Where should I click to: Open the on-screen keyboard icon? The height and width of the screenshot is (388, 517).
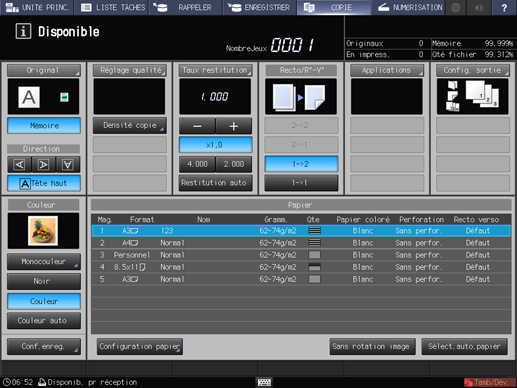pos(265,382)
